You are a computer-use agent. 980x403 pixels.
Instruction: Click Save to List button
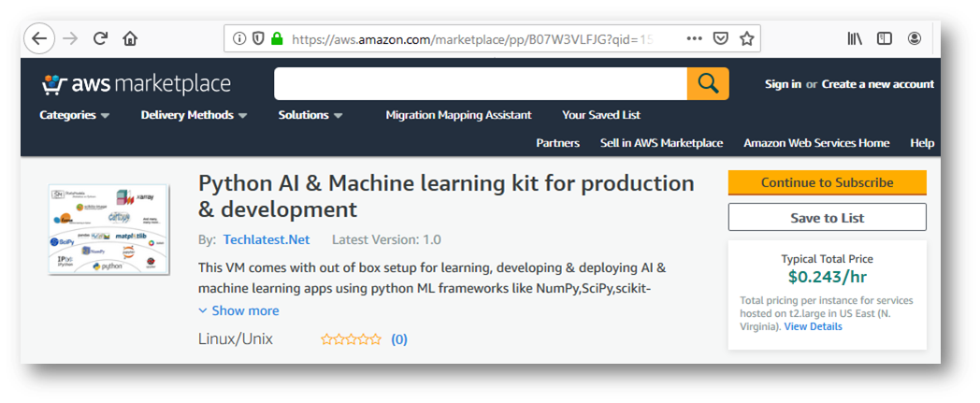827,218
